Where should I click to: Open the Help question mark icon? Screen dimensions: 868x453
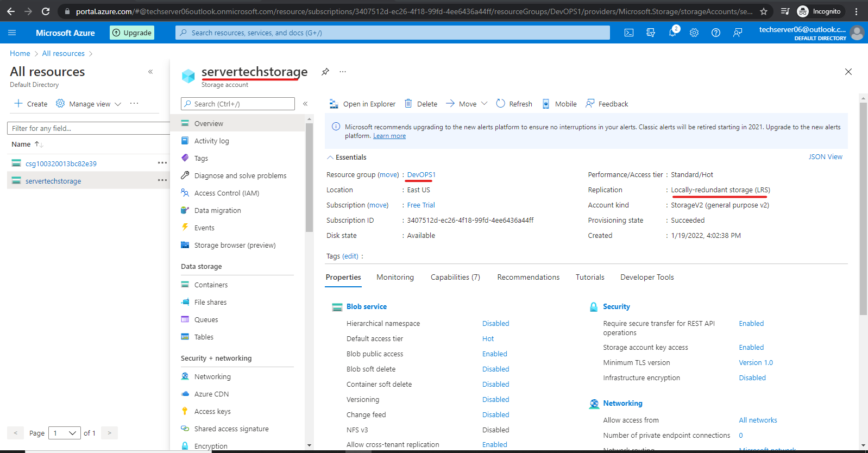coord(716,33)
